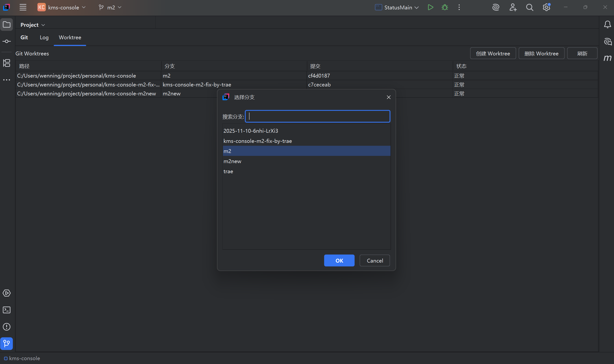Click the 刷新 refresh button
This screenshot has height=364, width=614.
coord(582,53)
